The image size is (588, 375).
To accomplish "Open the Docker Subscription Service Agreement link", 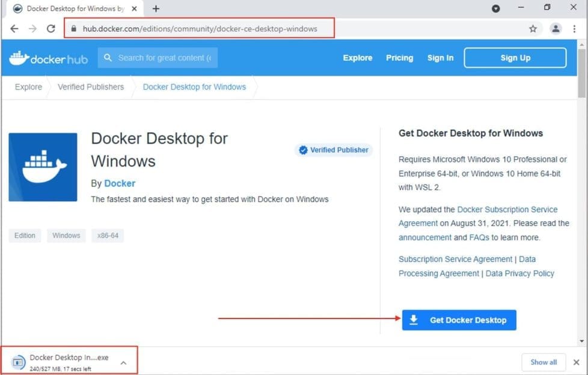I will pyautogui.click(x=478, y=216).
